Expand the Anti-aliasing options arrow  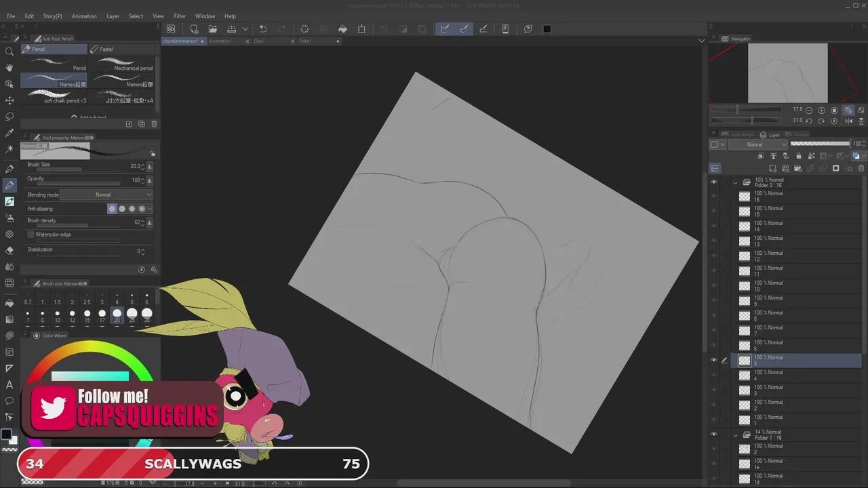click(150, 209)
